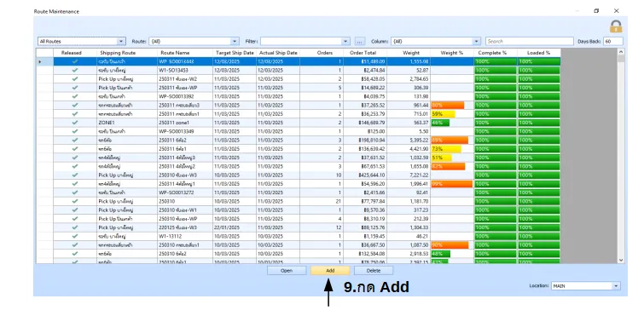
Task: Click the weight value 52.87
Action: (422, 70)
